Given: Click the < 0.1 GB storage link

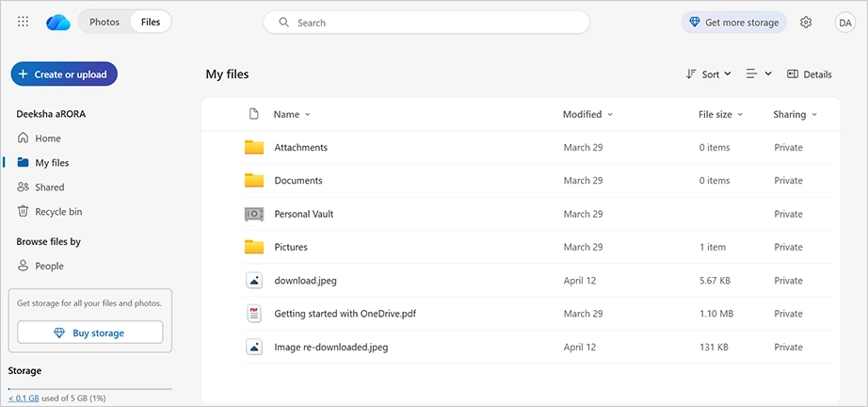Looking at the screenshot, I should (x=24, y=398).
